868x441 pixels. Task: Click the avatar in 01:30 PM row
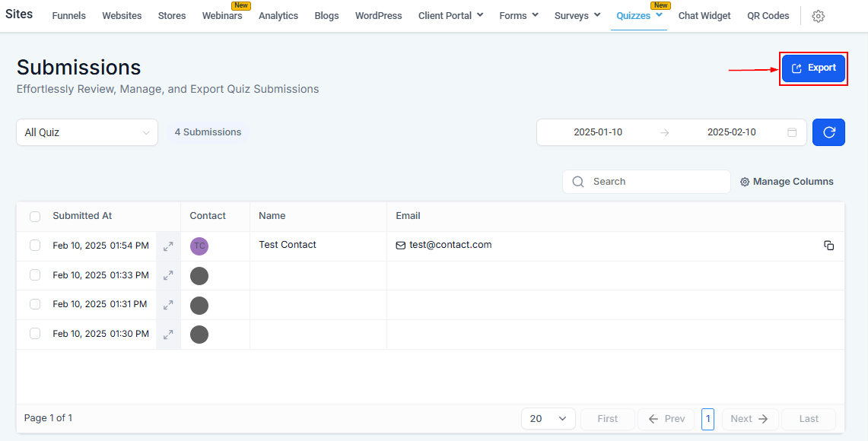pyautogui.click(x=199, y=335)
